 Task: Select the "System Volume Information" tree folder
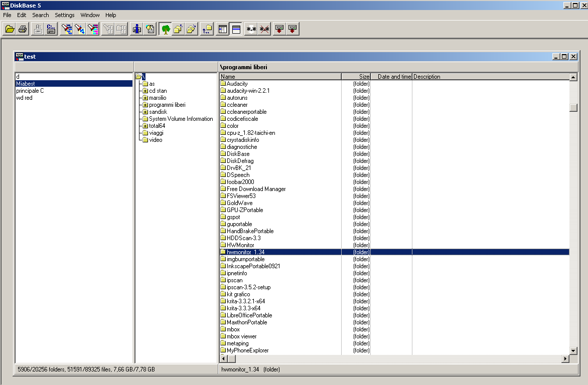pos(181,119)
